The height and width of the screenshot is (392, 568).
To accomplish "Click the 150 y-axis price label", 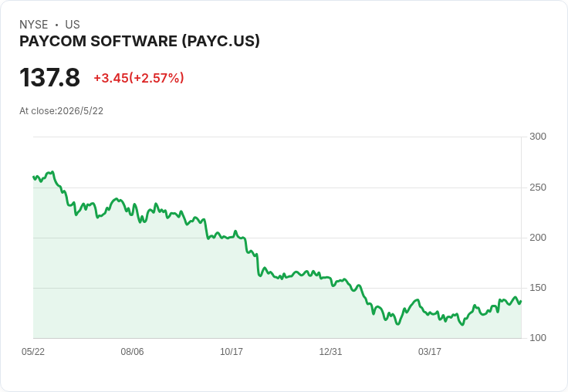I will pos(538,288).
